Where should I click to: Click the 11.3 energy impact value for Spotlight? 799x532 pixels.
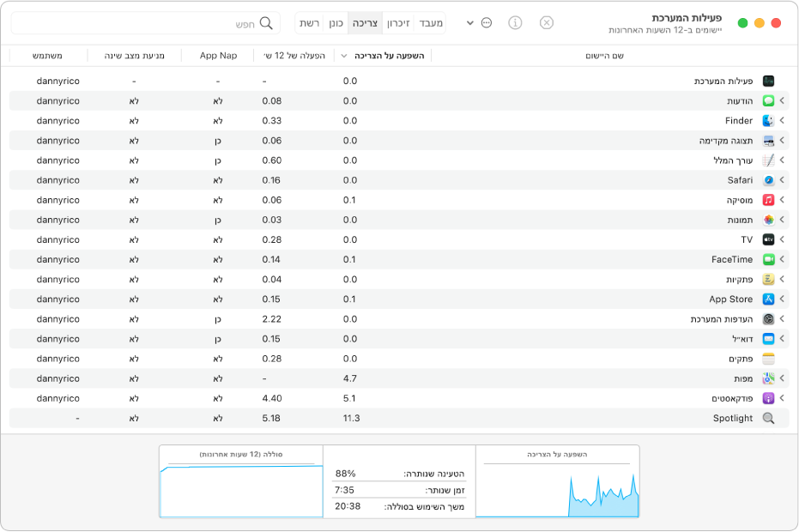point(351,419)
